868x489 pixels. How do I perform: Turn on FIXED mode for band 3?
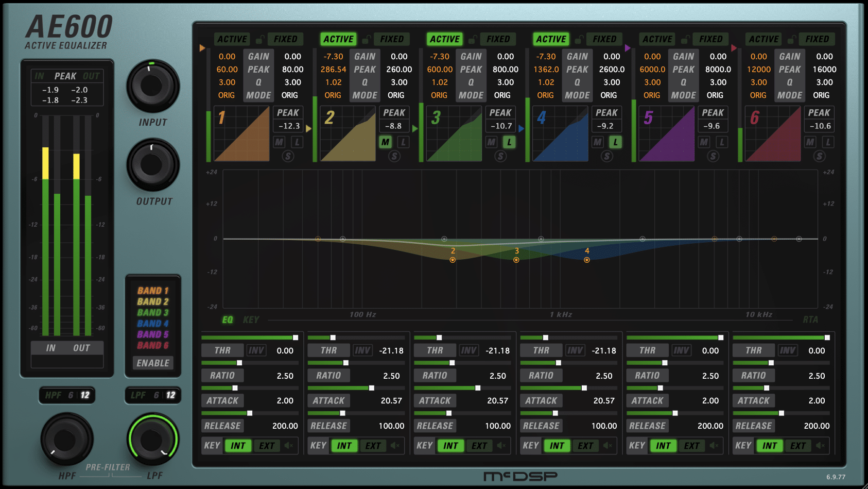(x=498, y=39)
